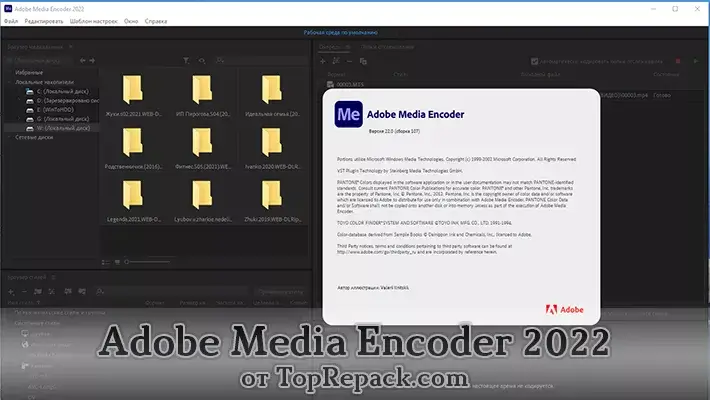Click the add output icon in queue toolbar

pyautogui.click(x=336, y=61)
